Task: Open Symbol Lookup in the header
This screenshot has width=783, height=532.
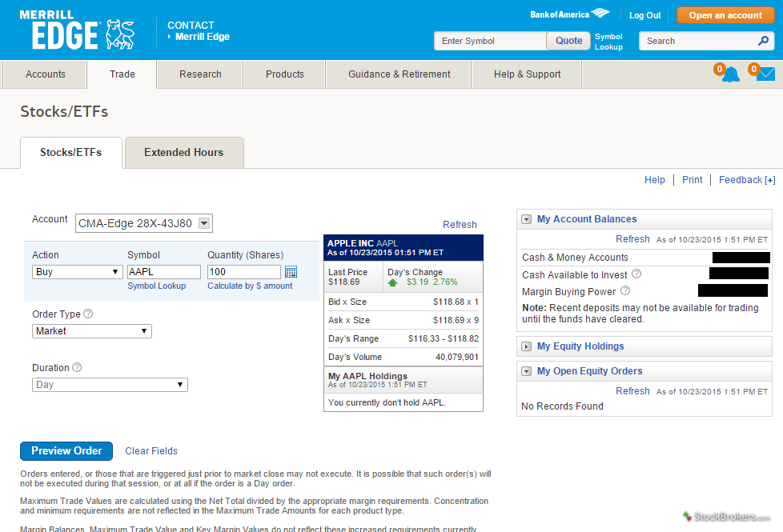Action: (x=608, y=42)
